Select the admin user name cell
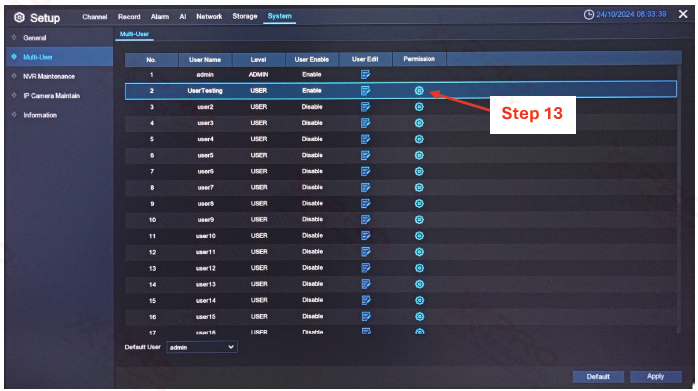The width and height of the screenshot is (698, 391). (205, 75)
